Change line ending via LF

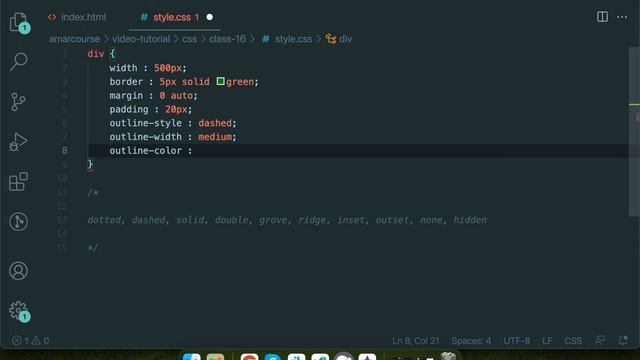[x=547, y=340]
